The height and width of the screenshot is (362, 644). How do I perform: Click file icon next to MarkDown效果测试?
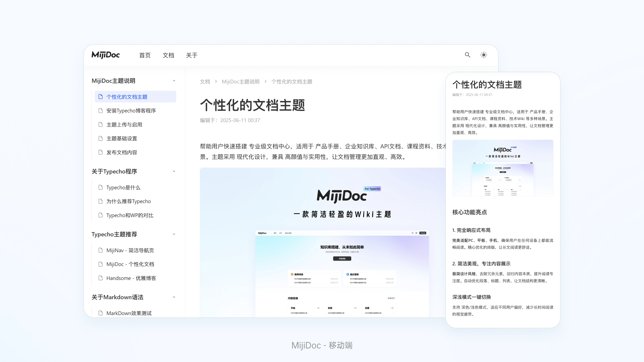point(100,313)
